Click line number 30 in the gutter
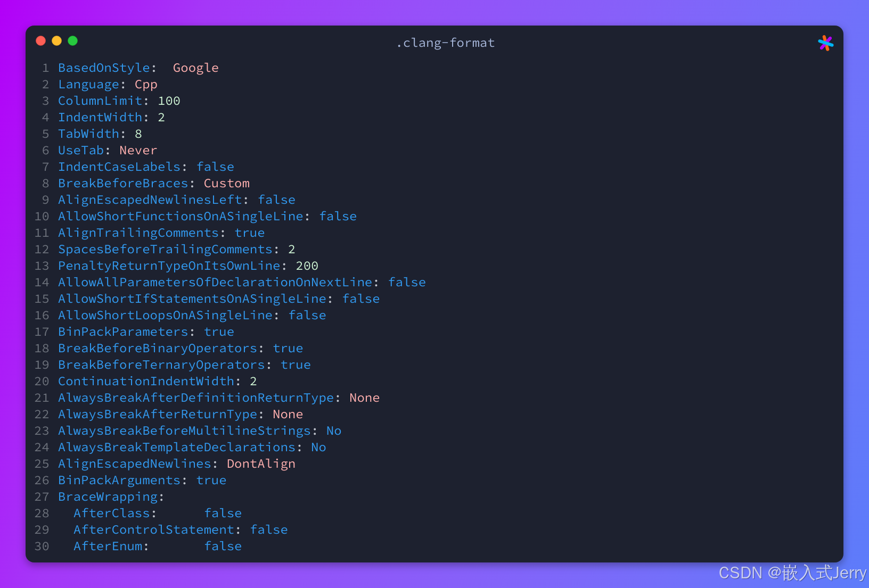Image resolution: width=869 pixels, height=588 pixels. pyautogui.click(x=42, y=546)
